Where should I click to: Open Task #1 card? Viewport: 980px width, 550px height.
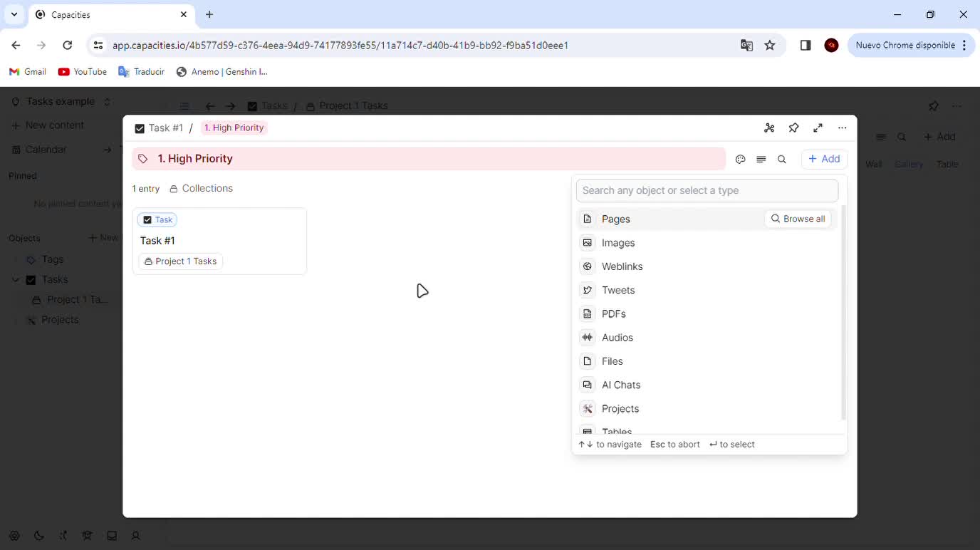157,241
